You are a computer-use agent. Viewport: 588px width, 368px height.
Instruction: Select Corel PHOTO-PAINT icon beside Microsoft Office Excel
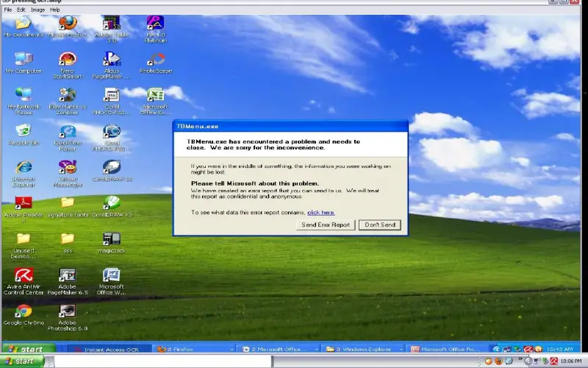112,102
